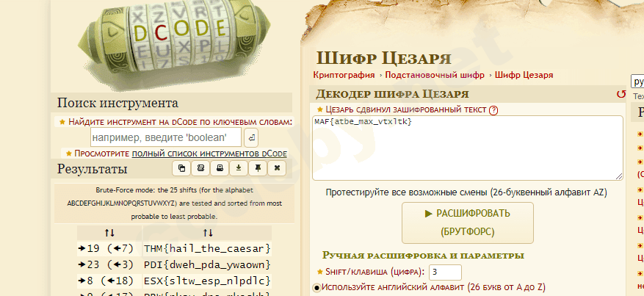644x296 pixels.
Task: Print the results with printer icon
Action: tap(220, 168)
